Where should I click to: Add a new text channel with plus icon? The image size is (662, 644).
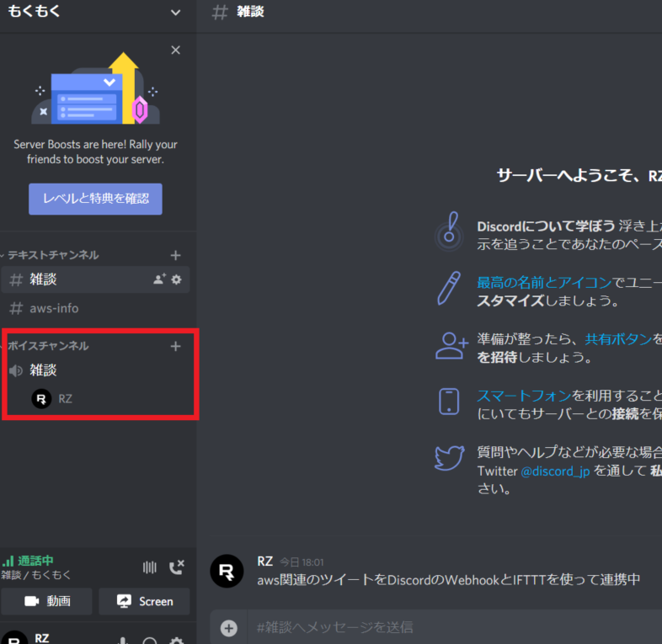click(176, 255)
